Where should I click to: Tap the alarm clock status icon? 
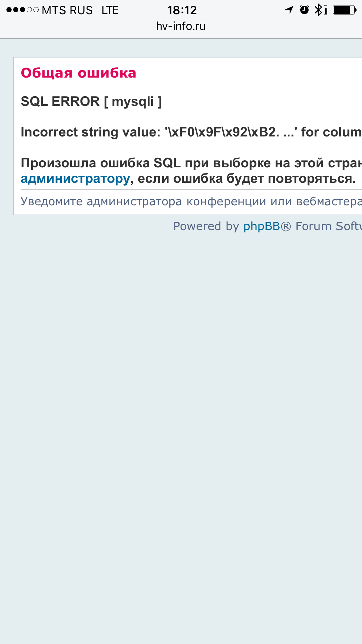(x=304, y=10)
